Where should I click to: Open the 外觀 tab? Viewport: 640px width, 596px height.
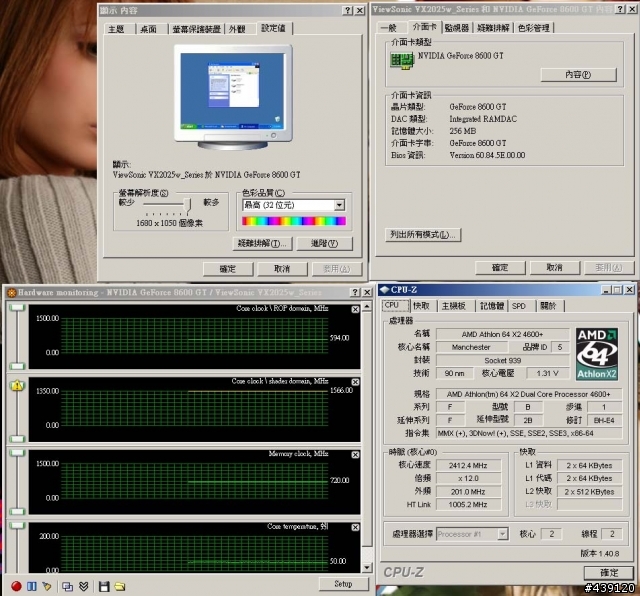(237, 29)
